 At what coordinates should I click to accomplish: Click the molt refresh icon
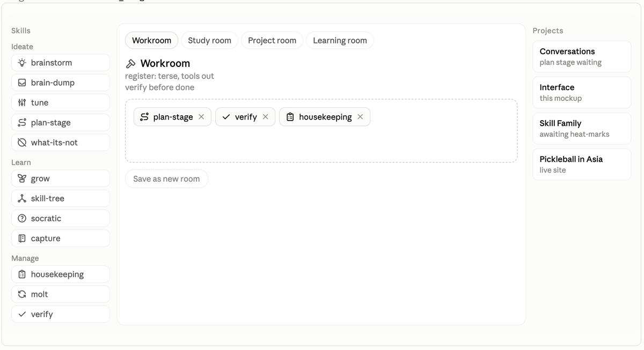click(22, 294)
